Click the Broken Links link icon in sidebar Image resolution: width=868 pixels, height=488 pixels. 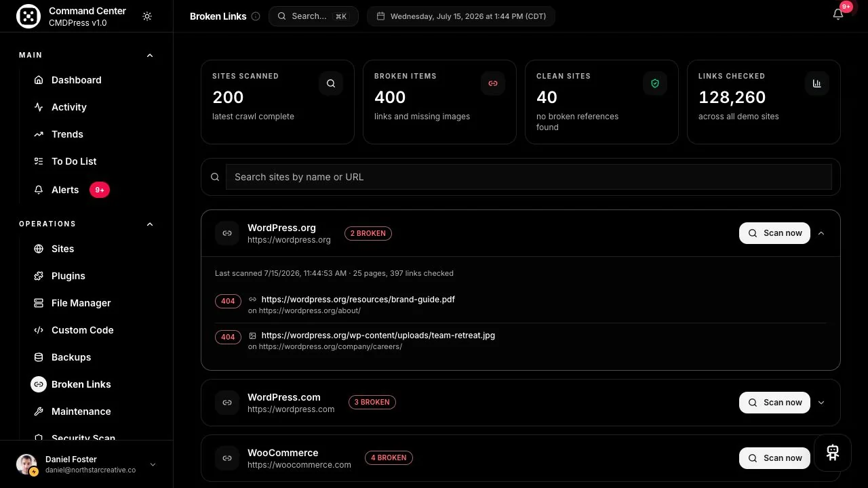click(x=39, y=384)
